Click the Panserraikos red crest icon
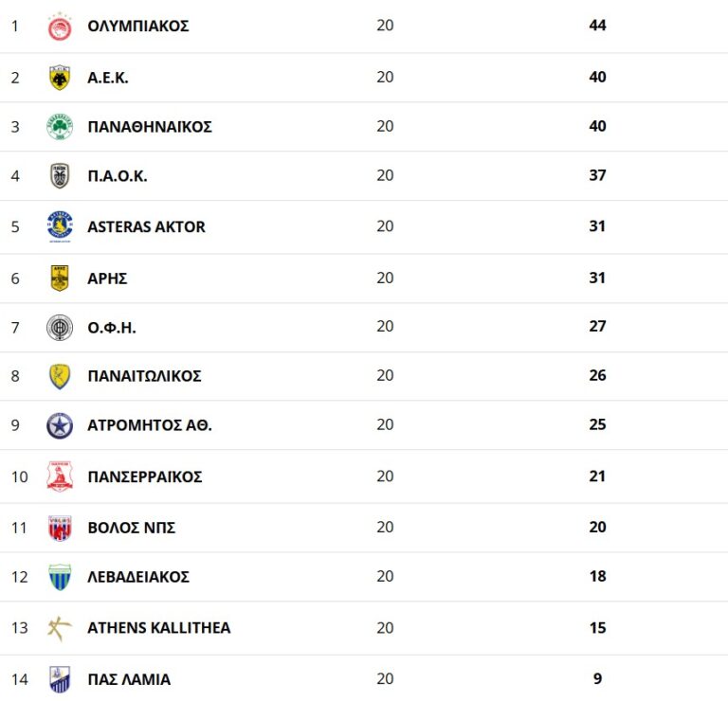 60,476
